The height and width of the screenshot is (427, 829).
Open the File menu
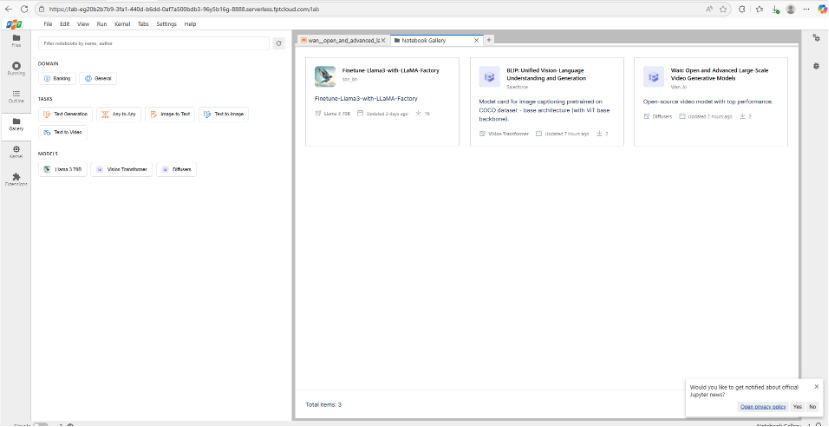click(x=48, y=23)
